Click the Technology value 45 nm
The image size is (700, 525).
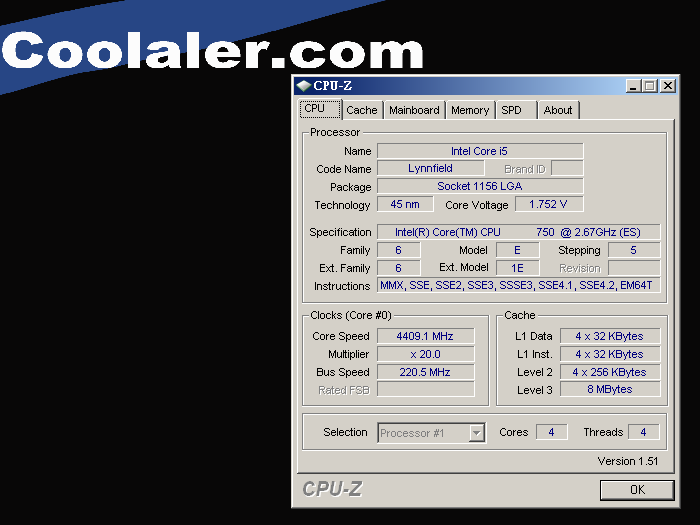coord(405,204)
